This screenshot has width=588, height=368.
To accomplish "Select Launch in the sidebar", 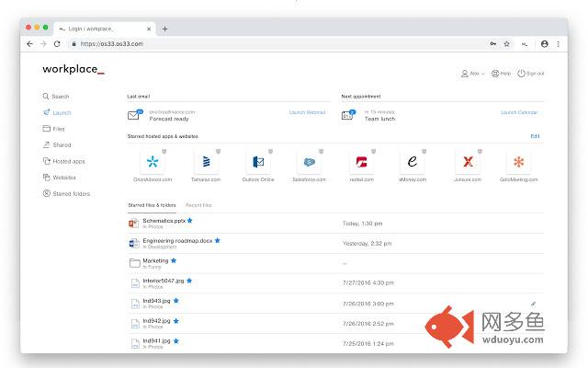I will click(57, 112).
